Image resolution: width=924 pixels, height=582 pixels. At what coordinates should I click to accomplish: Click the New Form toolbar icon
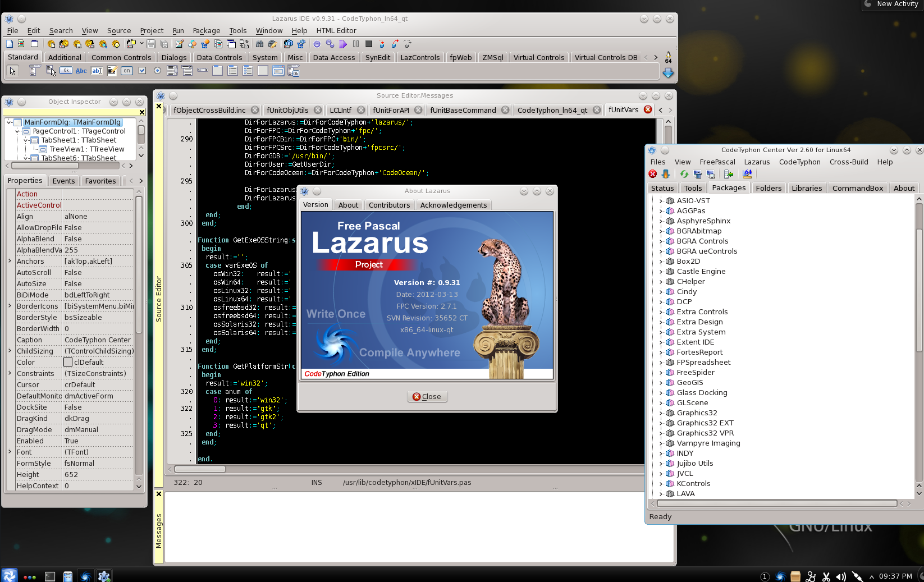coord(34,44)
